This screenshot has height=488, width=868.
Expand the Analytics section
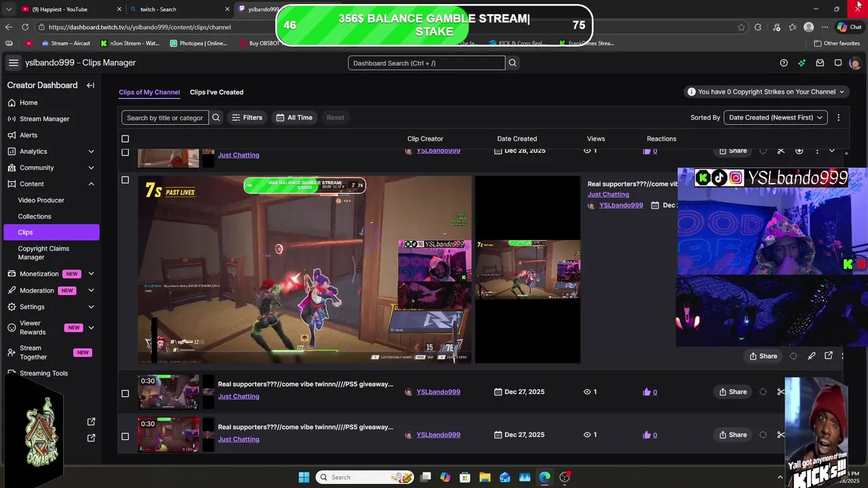point(91,151)
